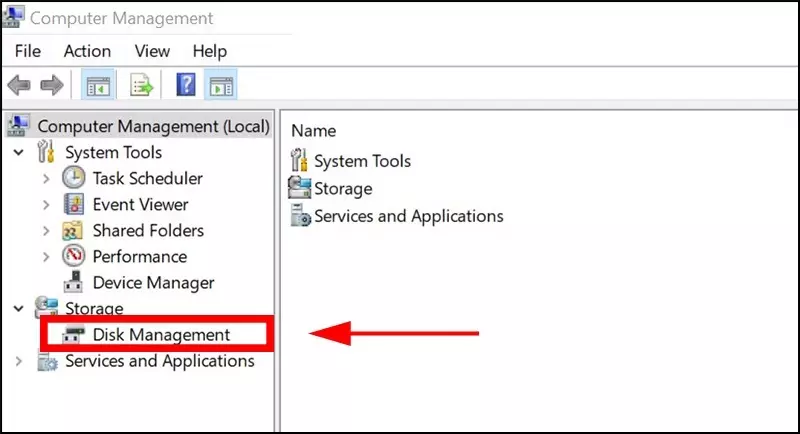Select Shared Folders in the tree
This screenshot has height=434, width=800.
point(148,231)
